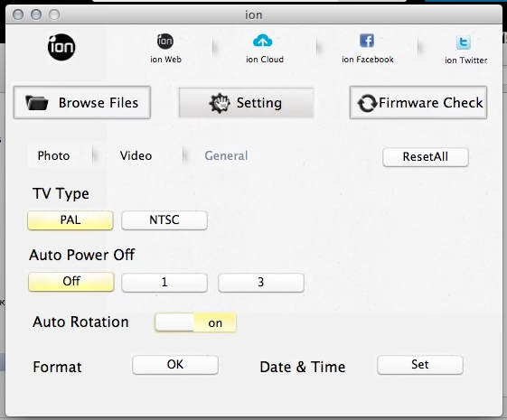Set Auto Power Off to Off

tap(71, 282)
